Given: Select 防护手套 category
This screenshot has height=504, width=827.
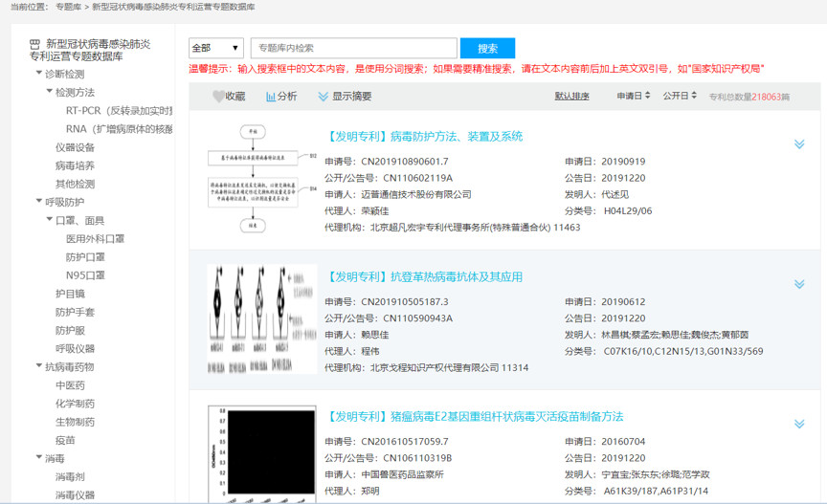Looking at the screenshot, I should click(75, 312).
